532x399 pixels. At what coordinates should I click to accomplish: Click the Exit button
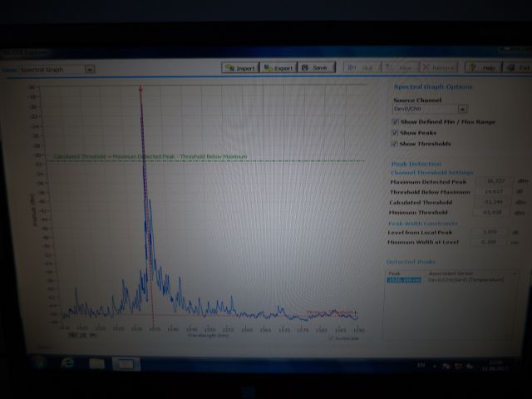pos(519,67)
